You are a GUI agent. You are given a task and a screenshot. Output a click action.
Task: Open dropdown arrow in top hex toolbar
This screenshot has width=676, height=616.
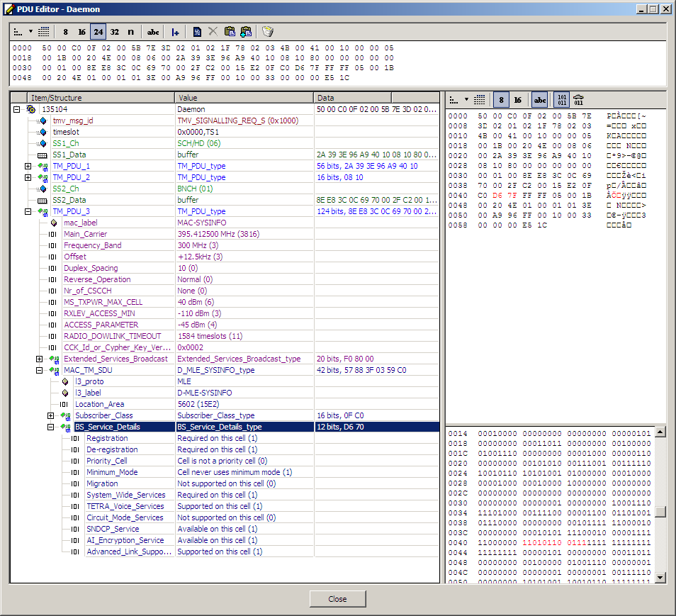click(x=30, y=32)
